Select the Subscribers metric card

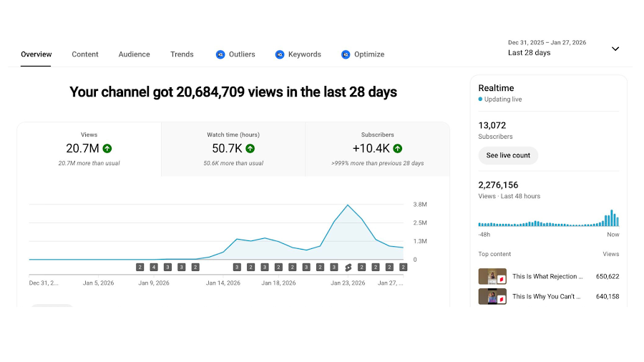point(377,149)
